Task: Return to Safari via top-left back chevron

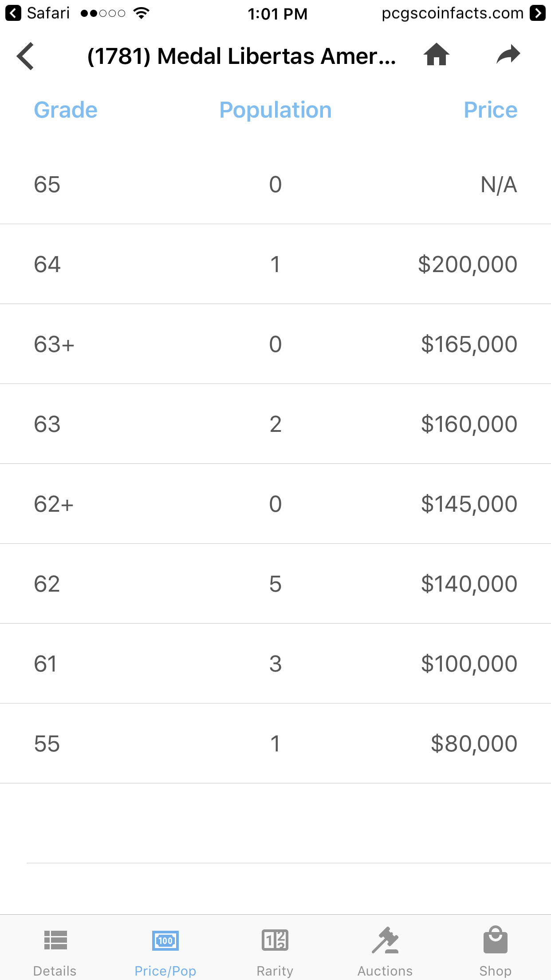Action: [x=13, y=13]
